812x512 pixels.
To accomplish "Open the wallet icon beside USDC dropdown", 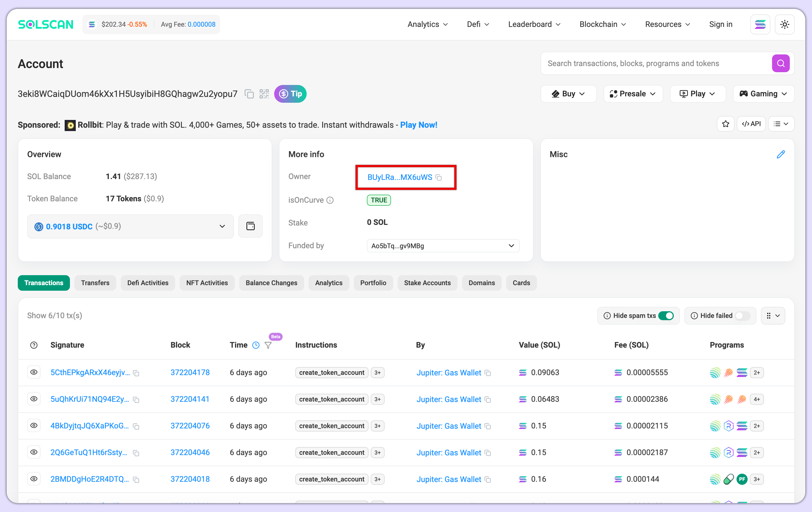I will 250,226.
